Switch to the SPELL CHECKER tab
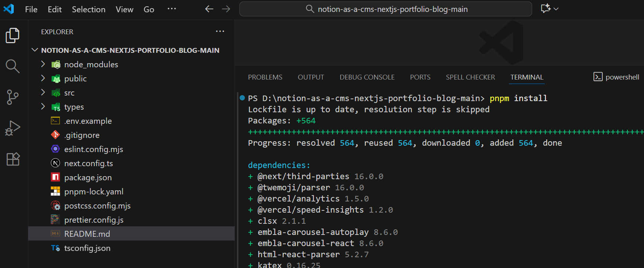644x268 pixels. tap(470, 77)
